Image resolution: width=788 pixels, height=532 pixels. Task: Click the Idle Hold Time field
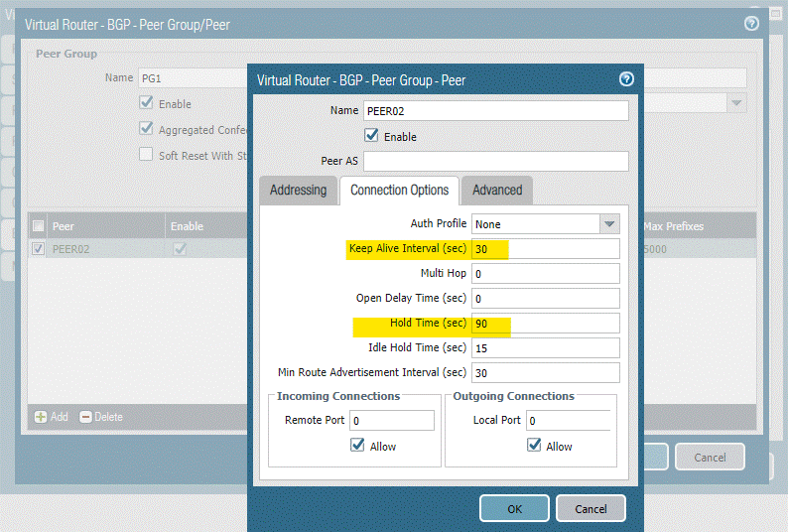545,348
